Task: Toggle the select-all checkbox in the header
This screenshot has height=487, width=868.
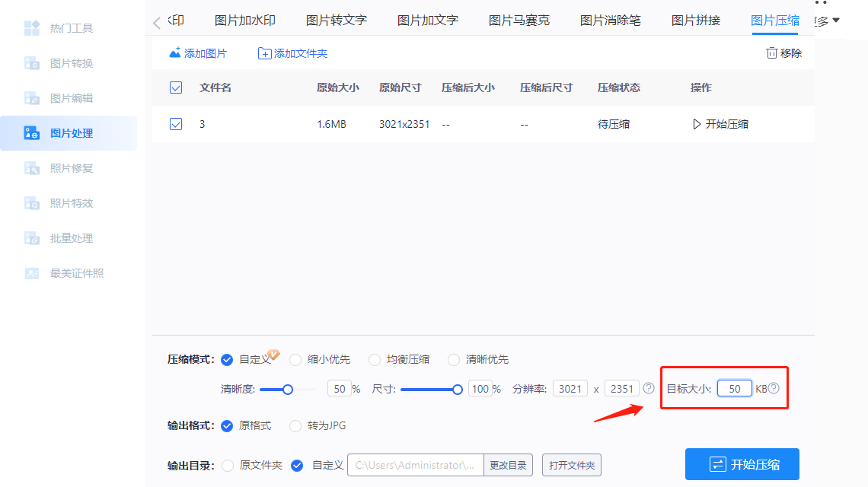Action: 176,88
